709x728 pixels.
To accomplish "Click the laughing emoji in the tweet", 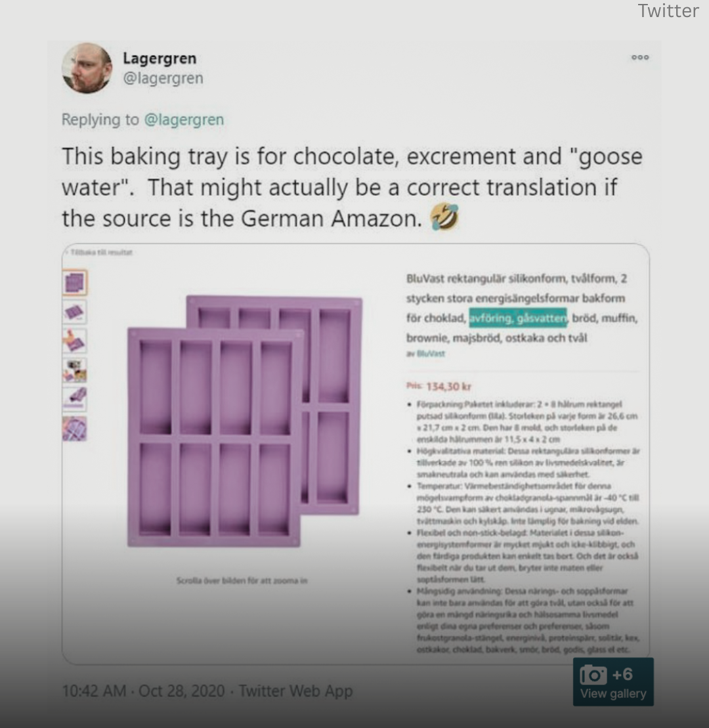I will (444, 217).
